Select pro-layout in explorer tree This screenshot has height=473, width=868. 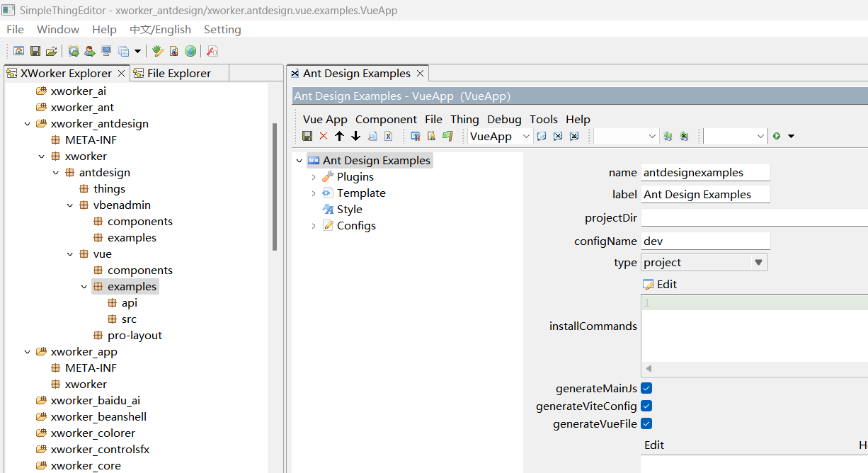(135, 336)
